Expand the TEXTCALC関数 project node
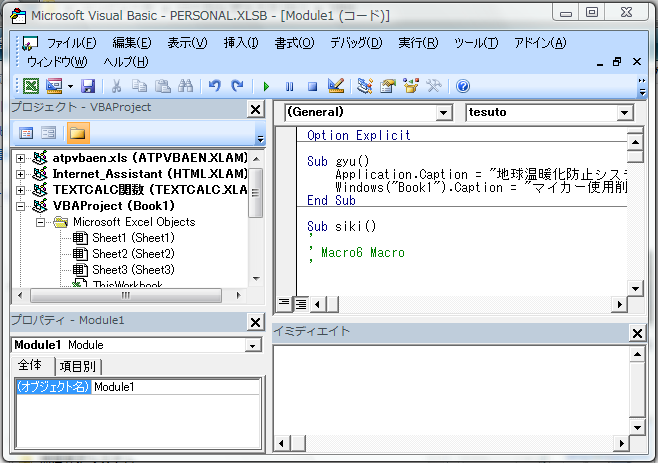658x463 pixels. 20,190
